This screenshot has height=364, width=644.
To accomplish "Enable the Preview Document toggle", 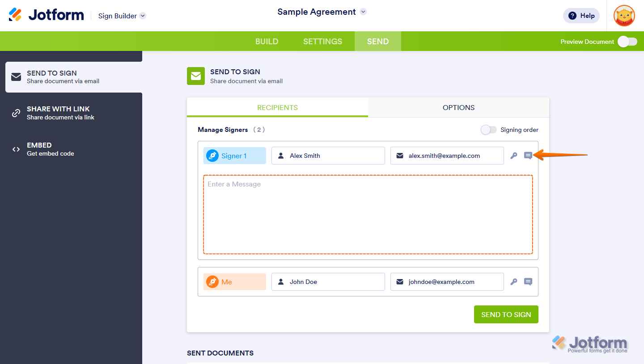I will pos(627,41).
